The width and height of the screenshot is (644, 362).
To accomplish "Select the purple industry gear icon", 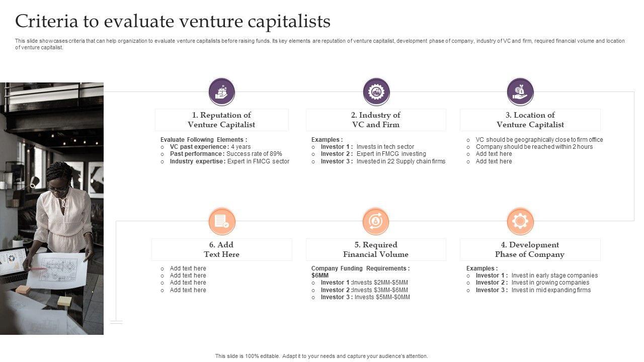I will coord(376,92).
